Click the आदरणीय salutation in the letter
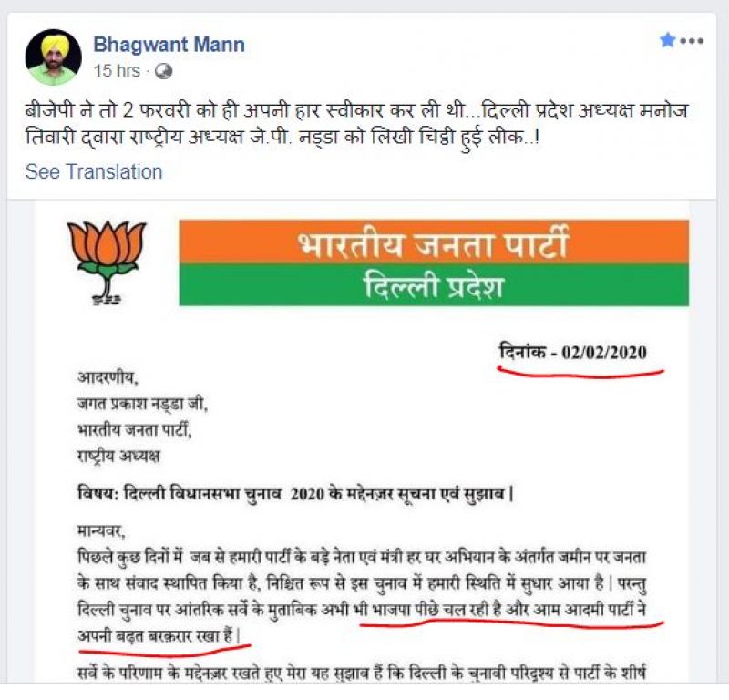The width and height of the screenshot is (729, 700). coord(108,377)
